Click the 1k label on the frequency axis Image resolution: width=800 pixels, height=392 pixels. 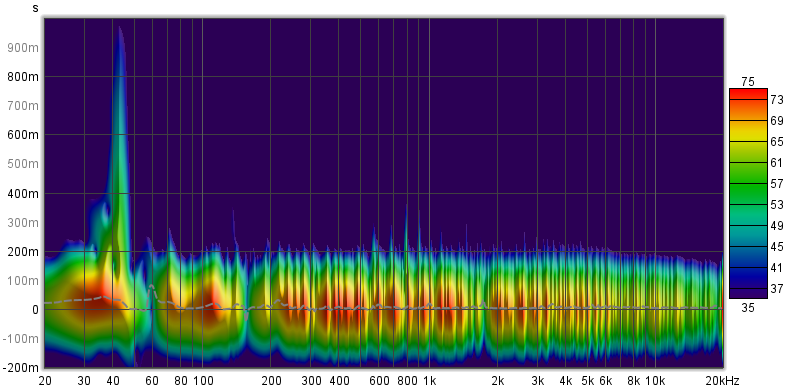(x=430, y=381)
